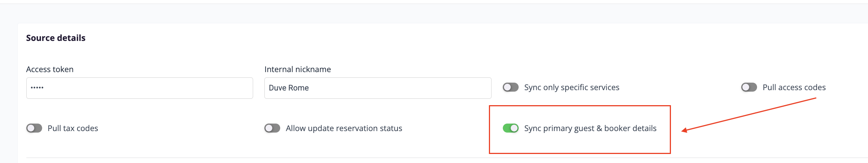Click the Internal nickname field label
Screen dimensions: 868x163
(x=297, y=69)
